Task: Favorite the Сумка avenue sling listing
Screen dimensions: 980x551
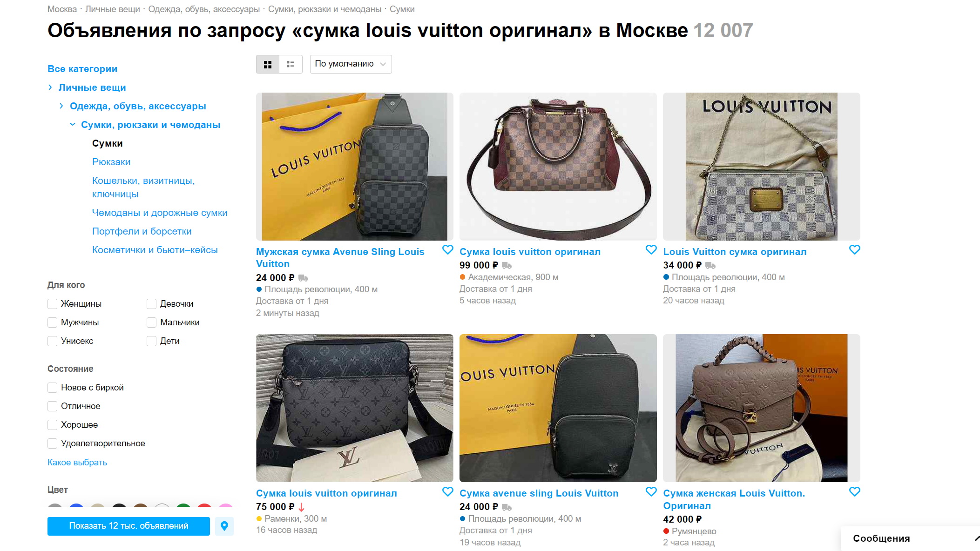Action: [x=651, y=491]
